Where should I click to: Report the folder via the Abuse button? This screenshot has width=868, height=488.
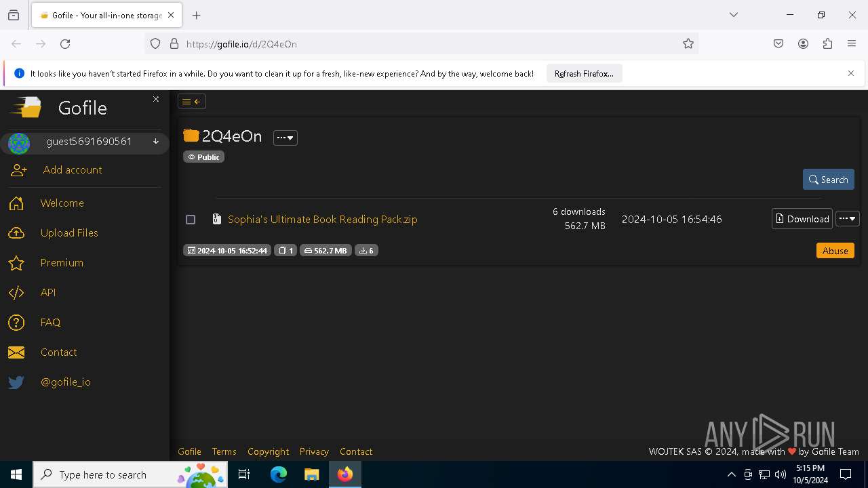835,251
